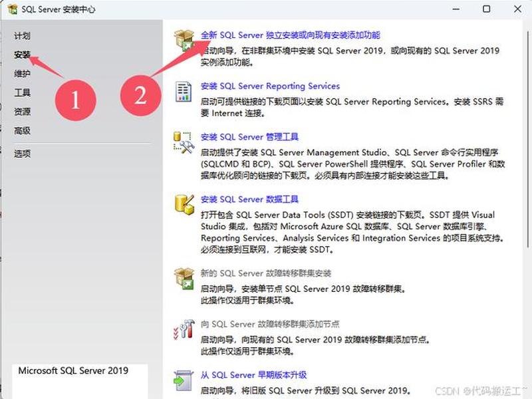
Task: Click 安装 SQL Server Reporting Services link
Action: tap(270, 86)
